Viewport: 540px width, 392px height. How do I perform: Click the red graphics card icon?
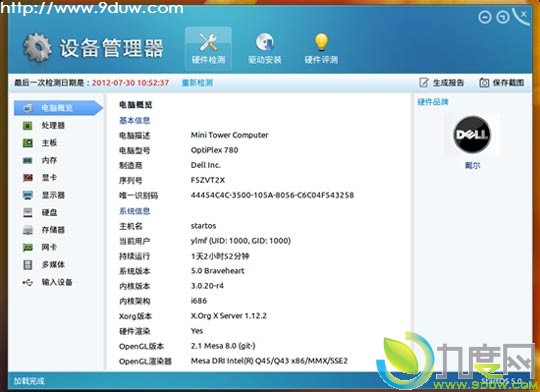[x=28, y=177]
